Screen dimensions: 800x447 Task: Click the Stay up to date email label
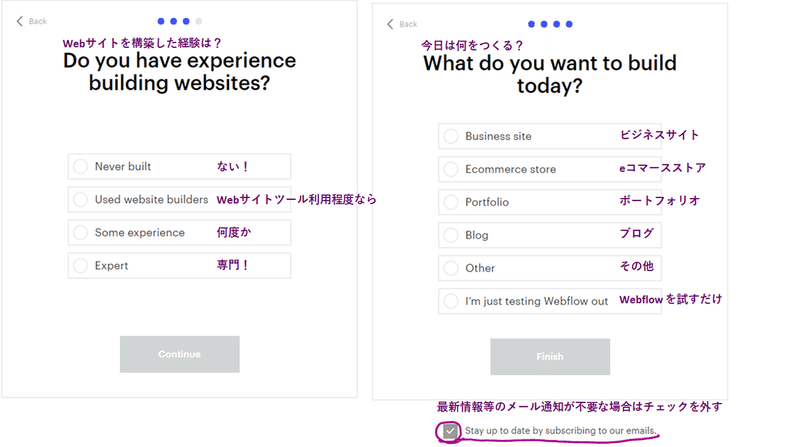click(x=560, y=431)
